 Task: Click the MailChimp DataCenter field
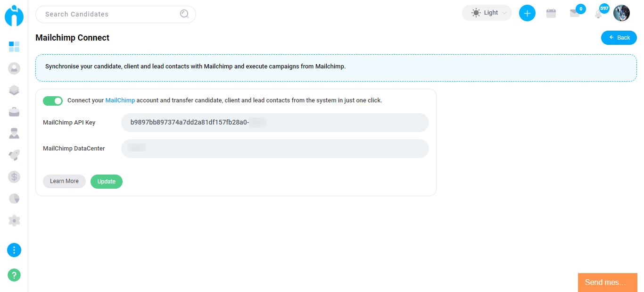(275, 149)
